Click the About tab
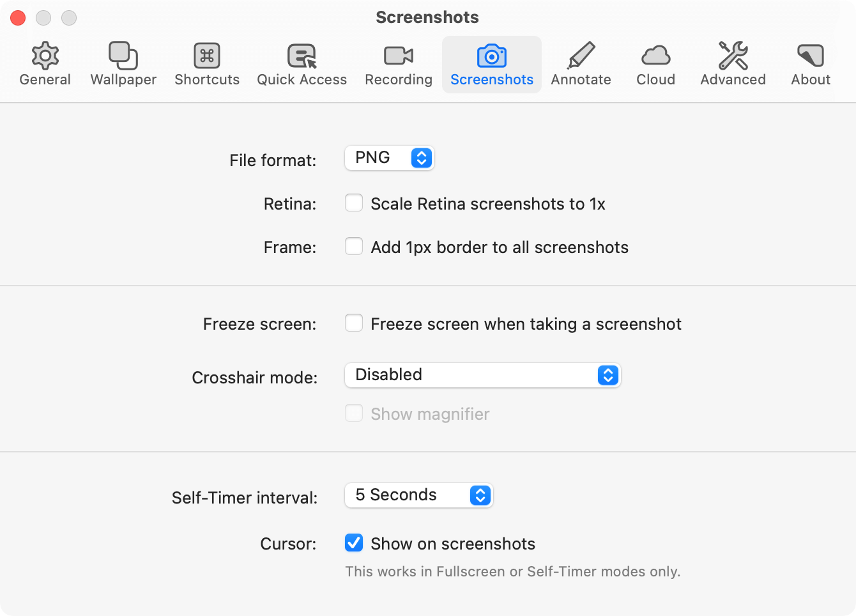 tap(810, 65)
